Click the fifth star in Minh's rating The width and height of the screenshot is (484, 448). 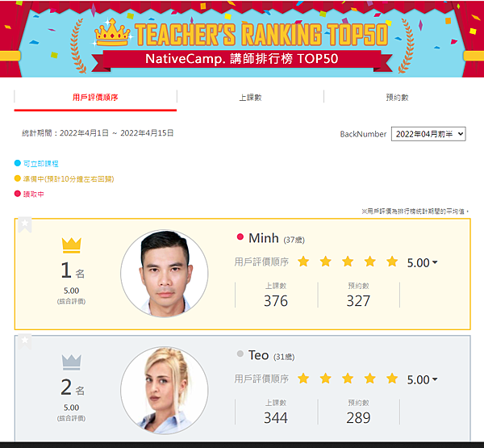pos(392,262)
